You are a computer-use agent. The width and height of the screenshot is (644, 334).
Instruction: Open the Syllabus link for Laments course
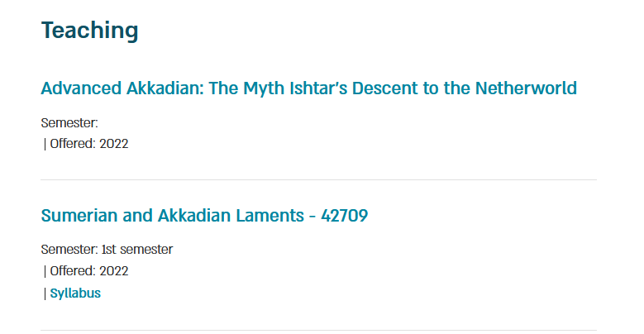pos(75,293)
